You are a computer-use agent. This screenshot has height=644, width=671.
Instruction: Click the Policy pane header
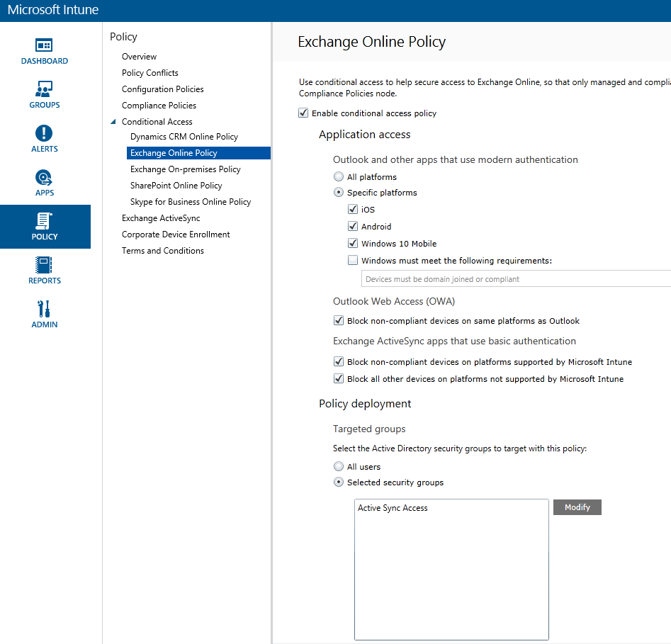(124, 36)
